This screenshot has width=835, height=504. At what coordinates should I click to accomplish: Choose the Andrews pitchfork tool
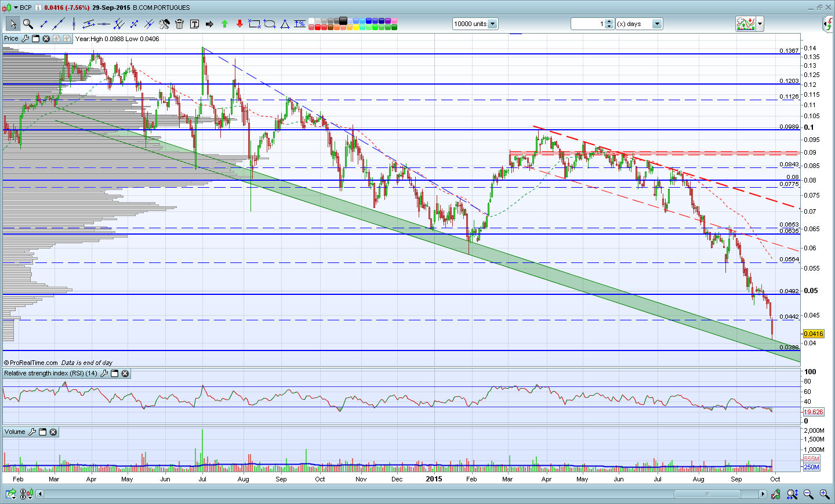click(119, 24)
